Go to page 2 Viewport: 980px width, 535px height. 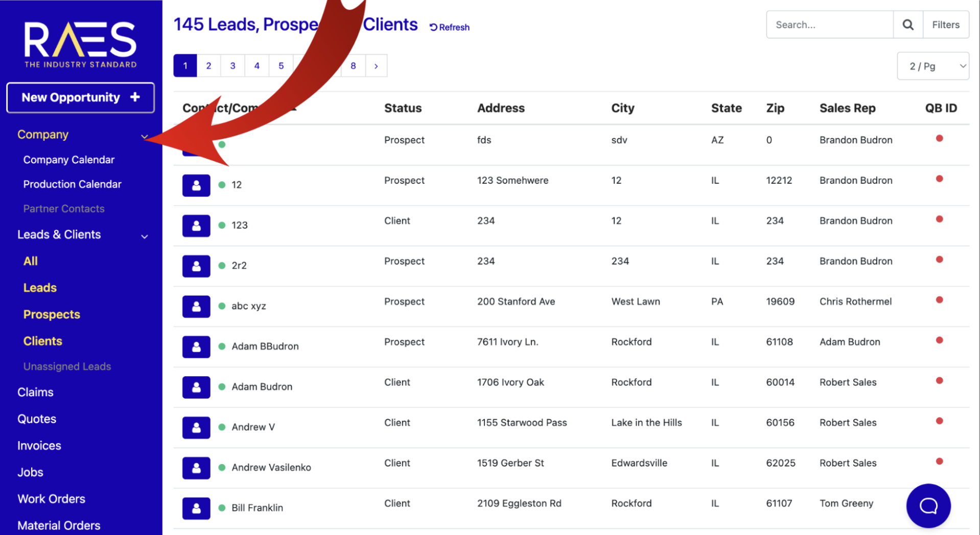[x=208, y=66]
